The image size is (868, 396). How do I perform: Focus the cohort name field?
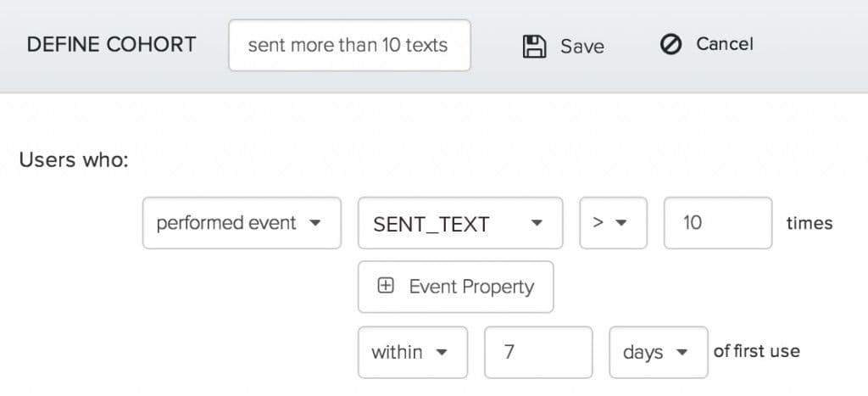coord(349,46)
